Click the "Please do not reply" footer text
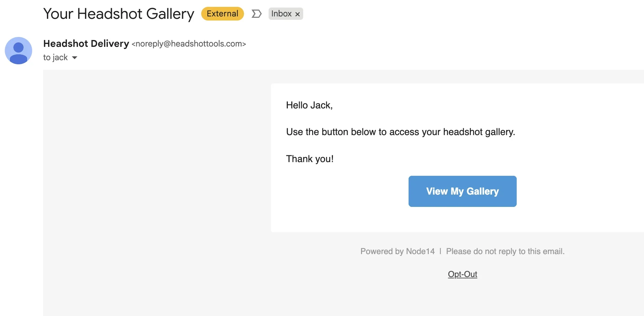Viewport: 644px width, 316px height. pos(505,251)
